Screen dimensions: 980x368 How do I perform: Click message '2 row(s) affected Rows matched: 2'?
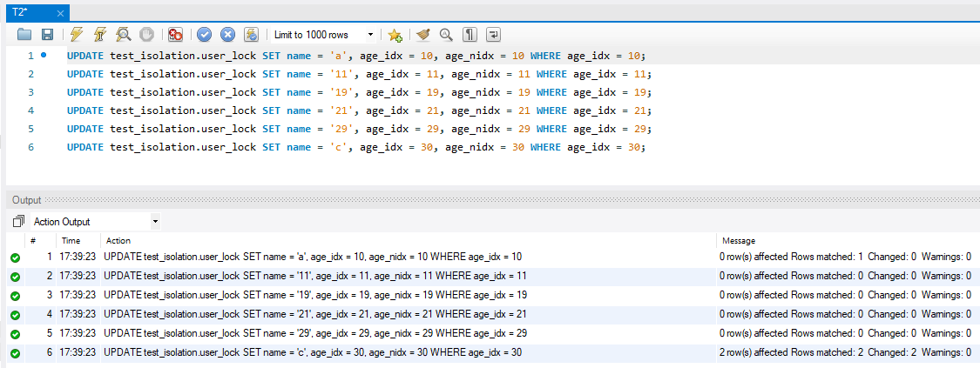[x=791, y=353]
